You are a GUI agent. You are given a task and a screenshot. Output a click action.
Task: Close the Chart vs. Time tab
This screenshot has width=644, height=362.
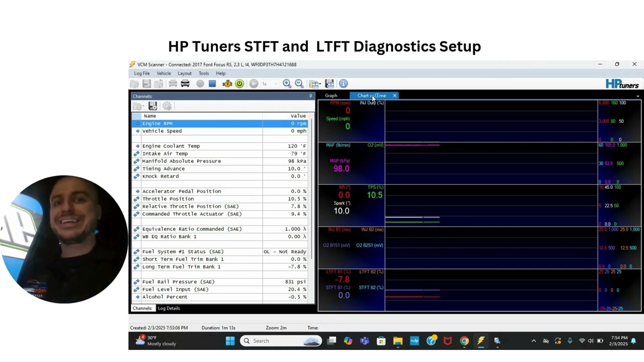pyautogui.click(x=394, y=96)
